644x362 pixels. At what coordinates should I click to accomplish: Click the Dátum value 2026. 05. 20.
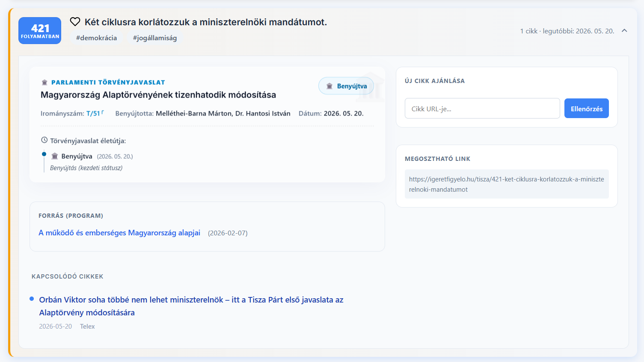pyautogui.click(x=344, y=113)
